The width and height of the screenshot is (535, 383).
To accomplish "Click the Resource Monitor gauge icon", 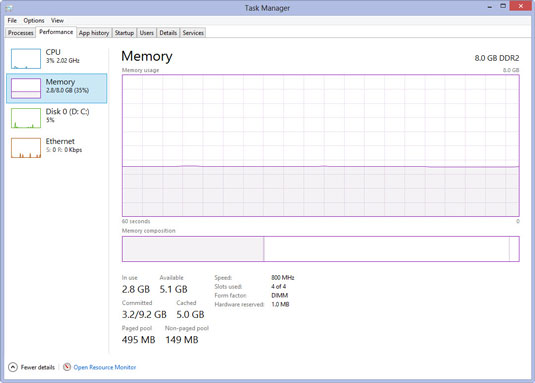I will tap(67, 367).
